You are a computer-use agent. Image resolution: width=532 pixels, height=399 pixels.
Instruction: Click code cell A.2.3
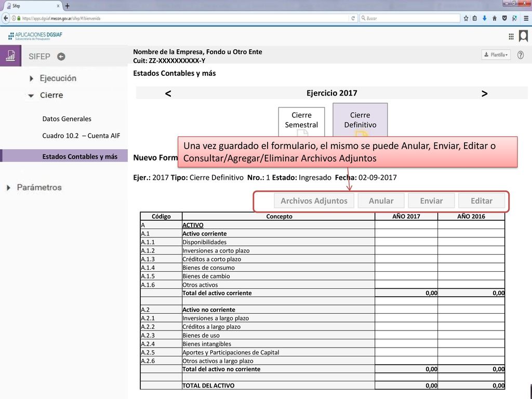pos(161,335)
